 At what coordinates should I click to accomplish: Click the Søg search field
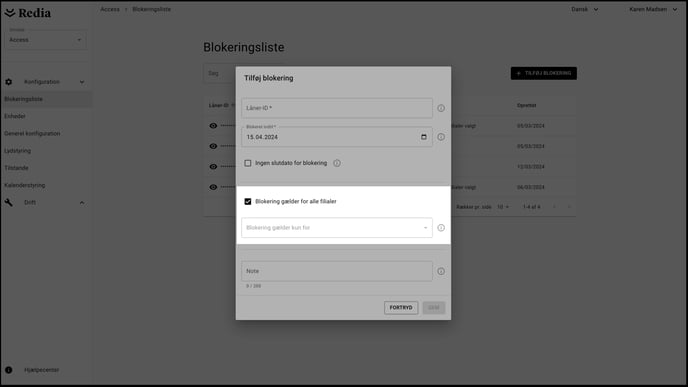[x=219, y=73]
